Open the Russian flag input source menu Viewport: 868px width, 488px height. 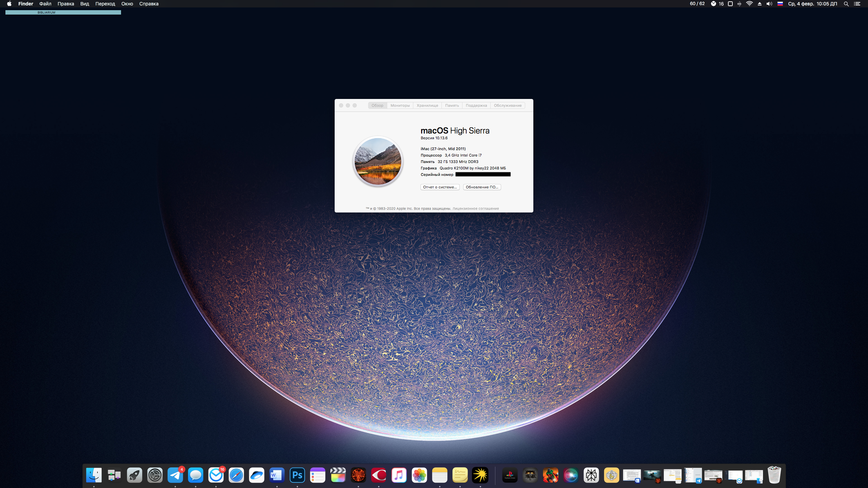click(780, 4)
